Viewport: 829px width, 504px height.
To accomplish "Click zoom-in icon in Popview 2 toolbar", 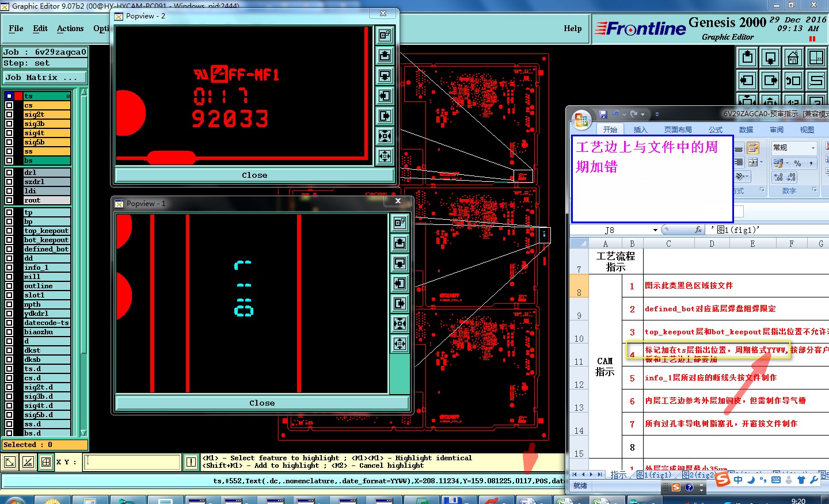I will pyautogui.click(x=385, y=136).
